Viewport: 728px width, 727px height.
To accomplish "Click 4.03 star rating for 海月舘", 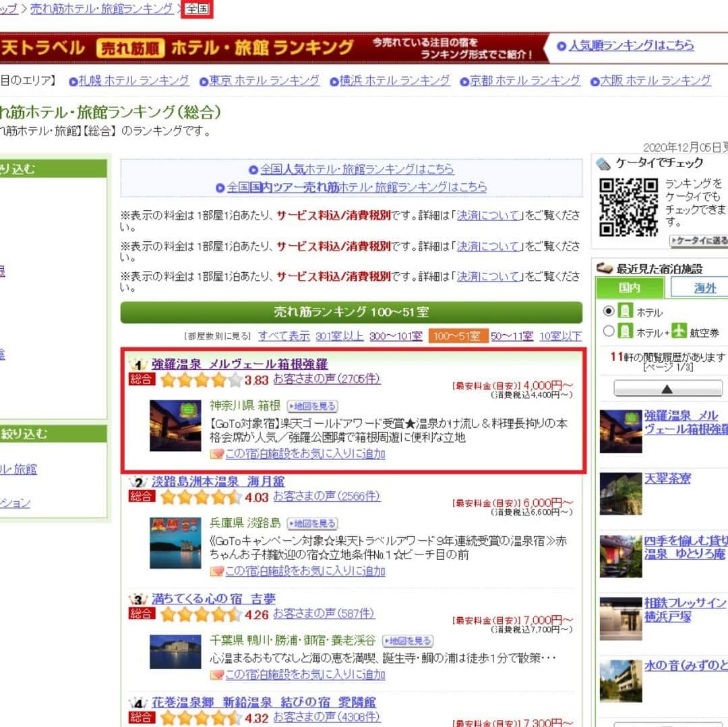I will click(x=201, y=498).
